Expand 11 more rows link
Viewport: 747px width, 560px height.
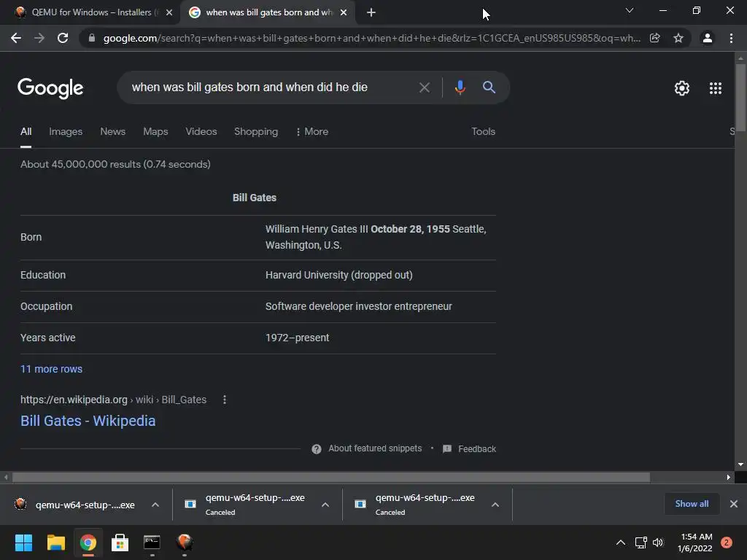pyautogui.click(x=52, y=369)
